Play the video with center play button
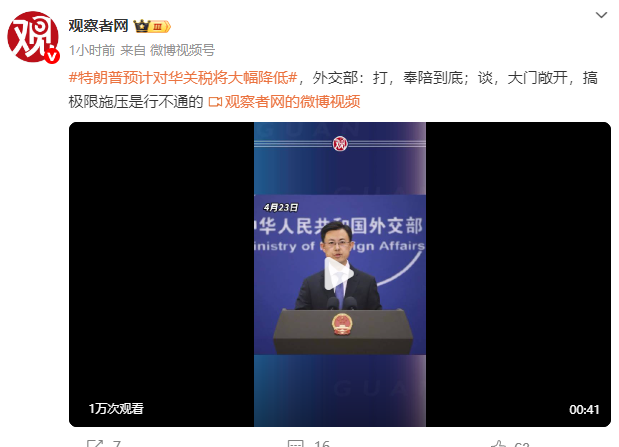Image resolution: width=619 pixels, height=447 pixels. [x=339, y=274]
